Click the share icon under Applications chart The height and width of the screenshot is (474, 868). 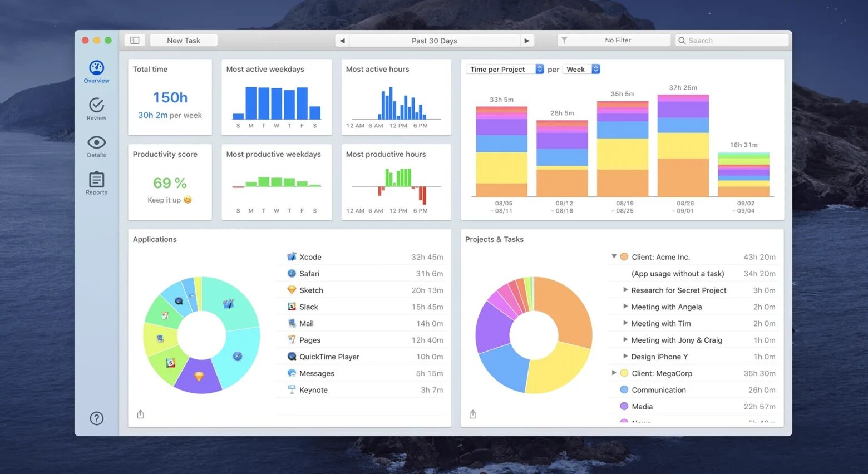[141, 414]
